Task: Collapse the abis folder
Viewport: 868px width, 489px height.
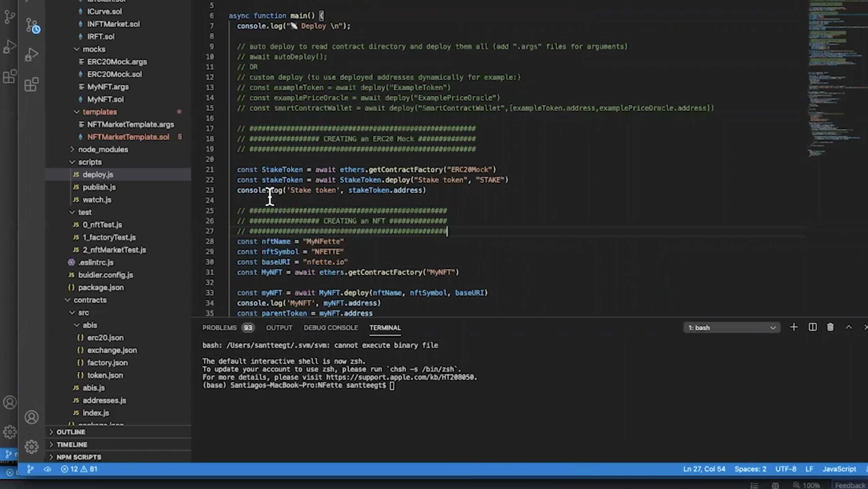Action: coord(77,325)
